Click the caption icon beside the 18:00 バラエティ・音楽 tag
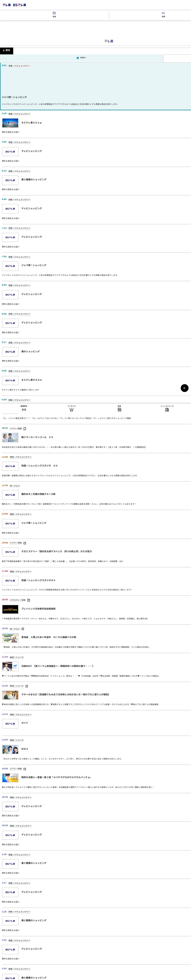Viewport: 191px width, 980px height. tap(29, 600)
